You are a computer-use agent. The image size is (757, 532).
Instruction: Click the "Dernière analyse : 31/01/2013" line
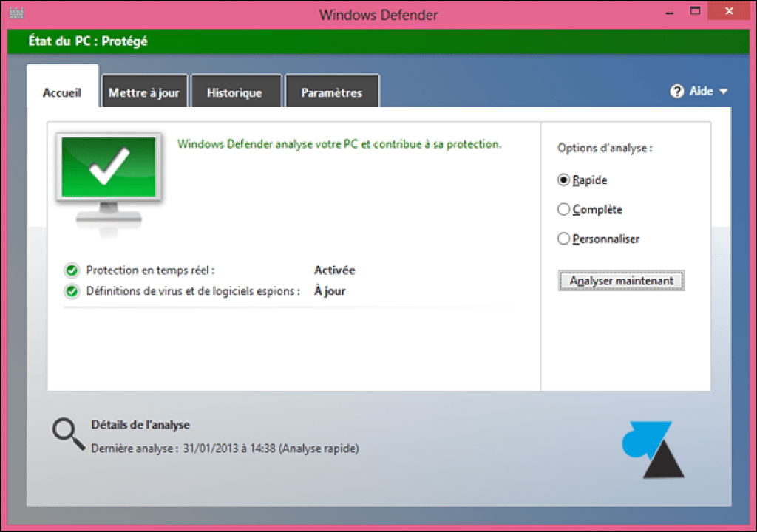(225, 449)
